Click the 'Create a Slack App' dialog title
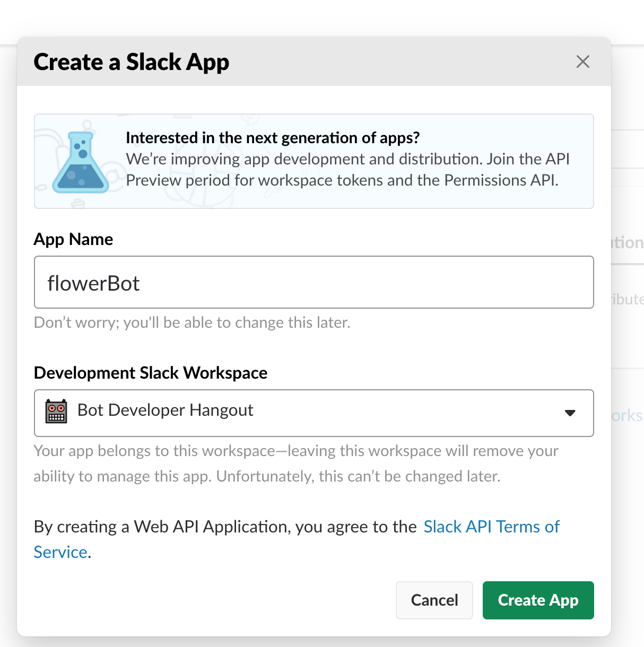The image size is (644, 647). point(132,62)
